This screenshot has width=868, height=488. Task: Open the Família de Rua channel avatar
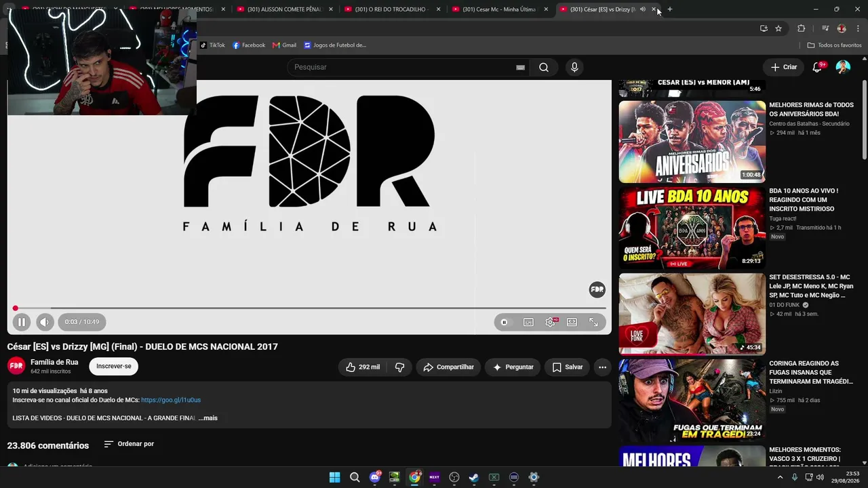pyautogui.click(x=16, y=366)
